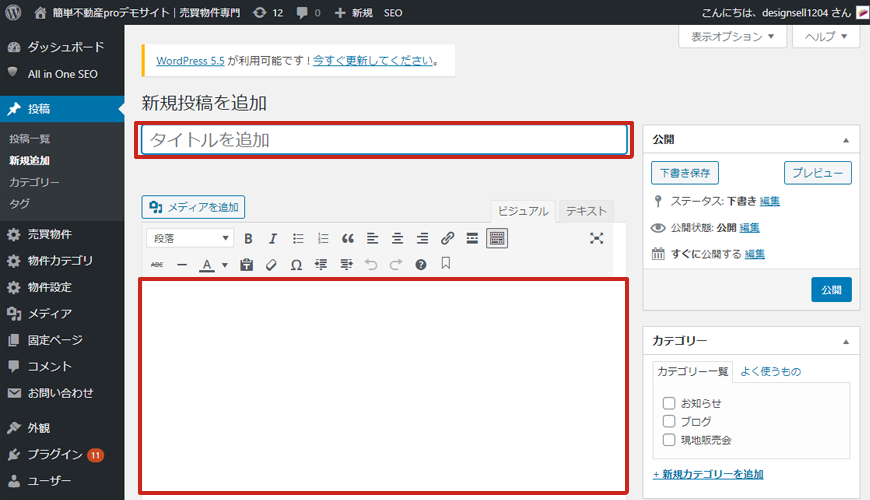
Task: Check the 現地販売会 category checkbox
Action: coord(669,439)
